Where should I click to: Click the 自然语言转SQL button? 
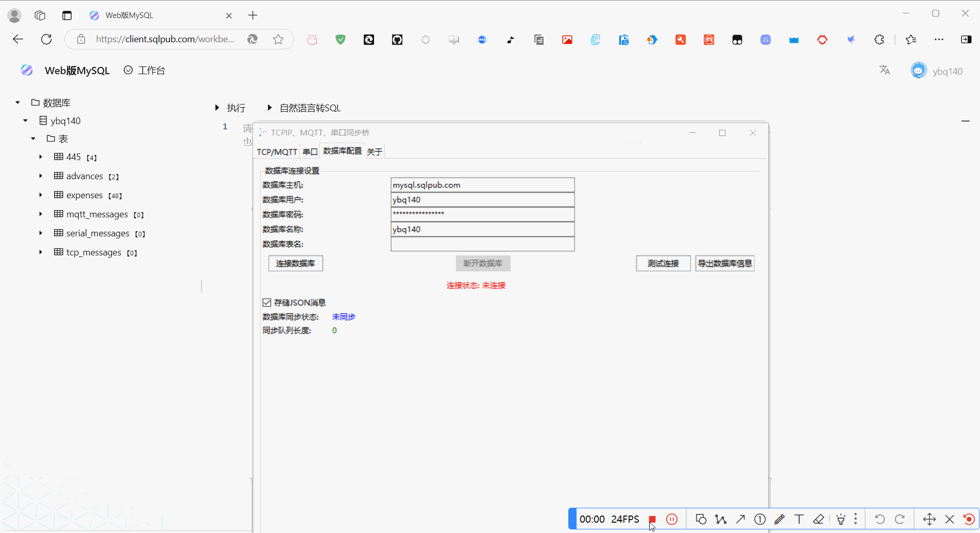304,108
